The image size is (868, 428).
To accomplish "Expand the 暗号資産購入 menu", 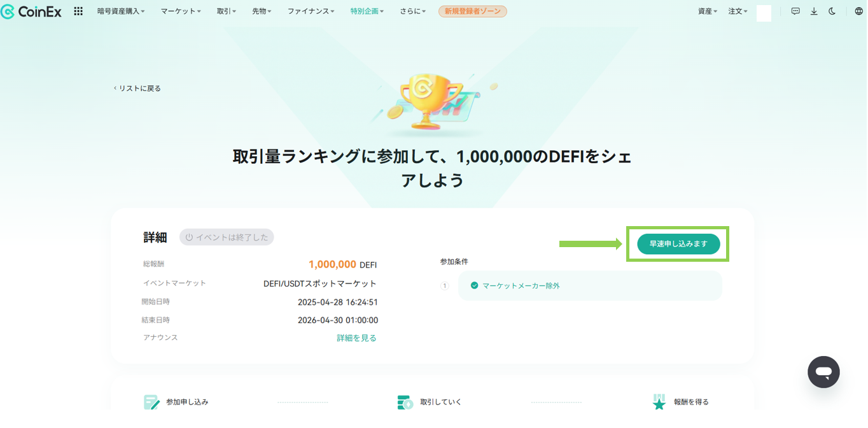I will 121,11.
